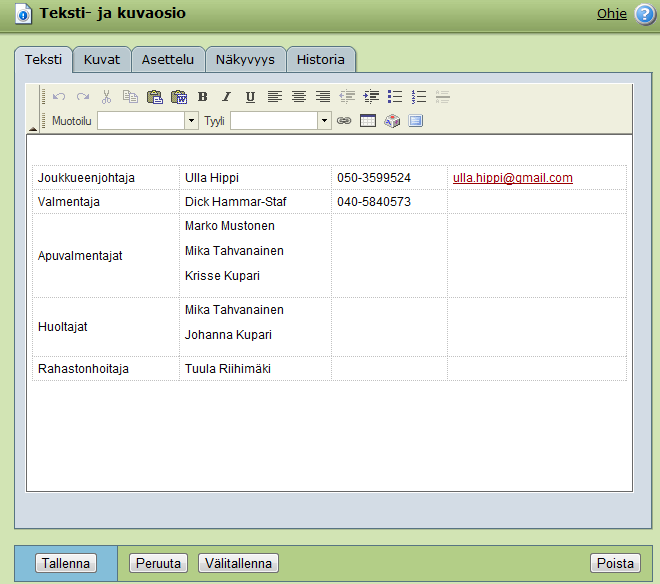Paste from Word

pyautogui.click(x=179, y=97)
